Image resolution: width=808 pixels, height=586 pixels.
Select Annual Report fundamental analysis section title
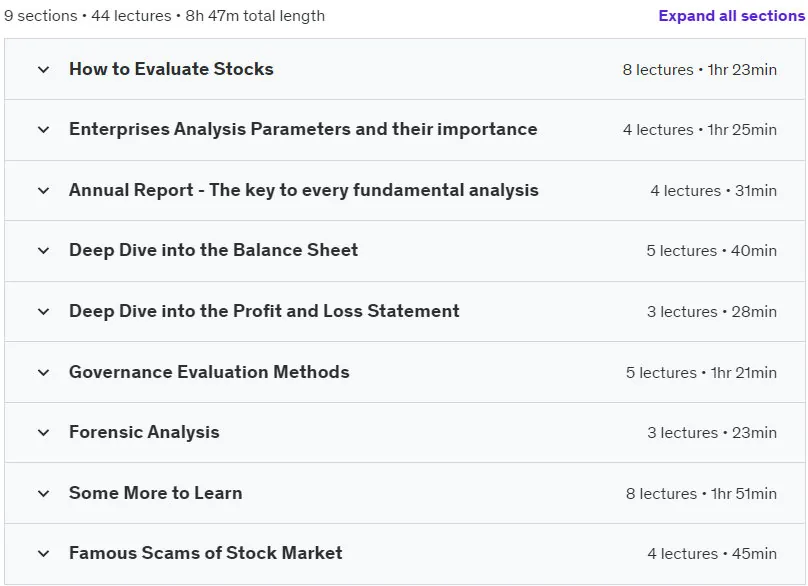(304, 190)
